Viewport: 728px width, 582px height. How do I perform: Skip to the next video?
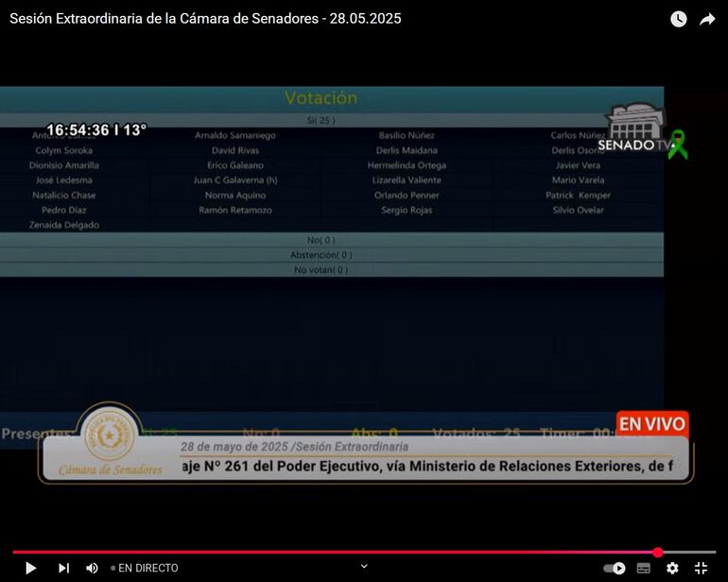tap(63, 568)
